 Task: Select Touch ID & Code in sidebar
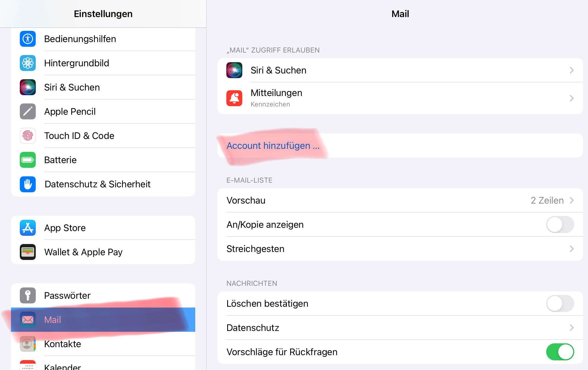(x=103, y=136)
